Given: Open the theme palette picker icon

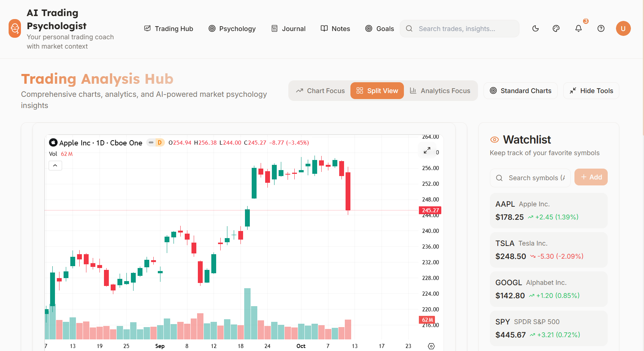Looking at the screenshot, I should (556, 28).
